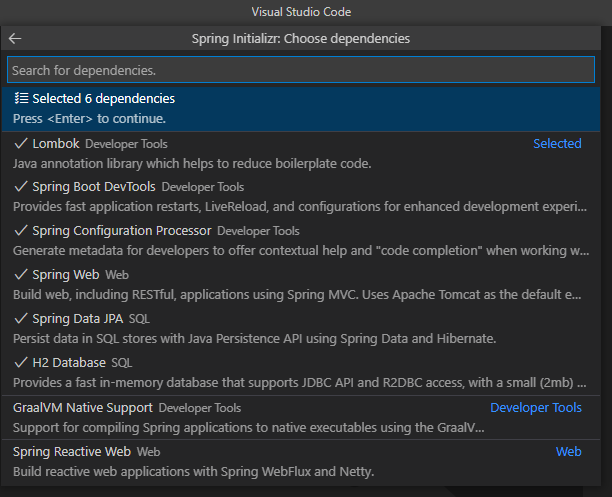Uncheck the Spring Web checkmark

pyautogui.click(x=21, y=275)
